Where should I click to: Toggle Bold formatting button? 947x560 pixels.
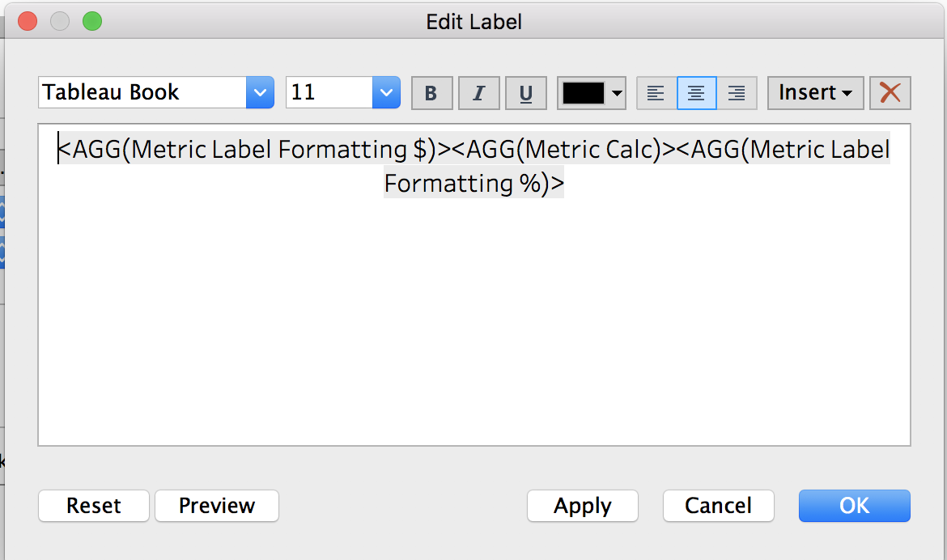coord(431,93)
